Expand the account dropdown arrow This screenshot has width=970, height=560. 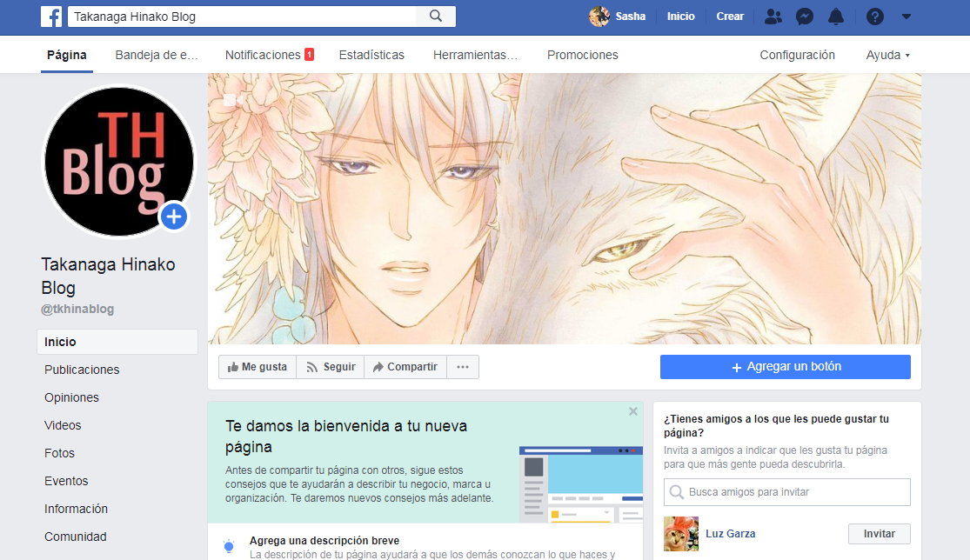906,17
